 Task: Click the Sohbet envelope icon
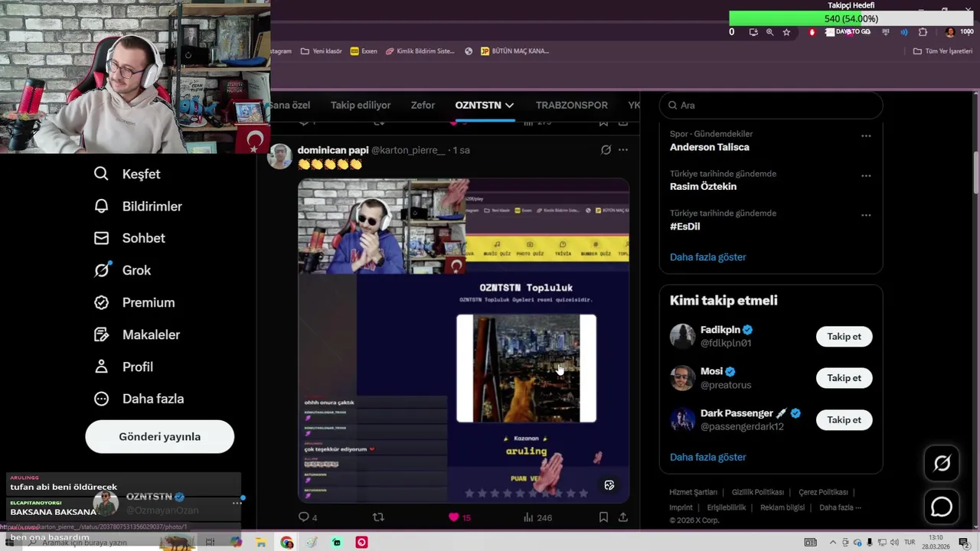(x=101, y=238)
